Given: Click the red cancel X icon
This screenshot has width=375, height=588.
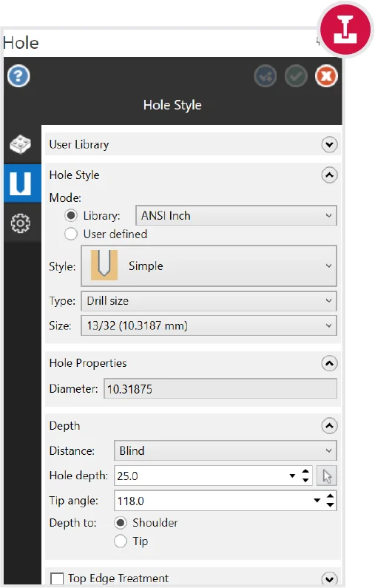Looking at the screenshot, I should coord(326,76).
